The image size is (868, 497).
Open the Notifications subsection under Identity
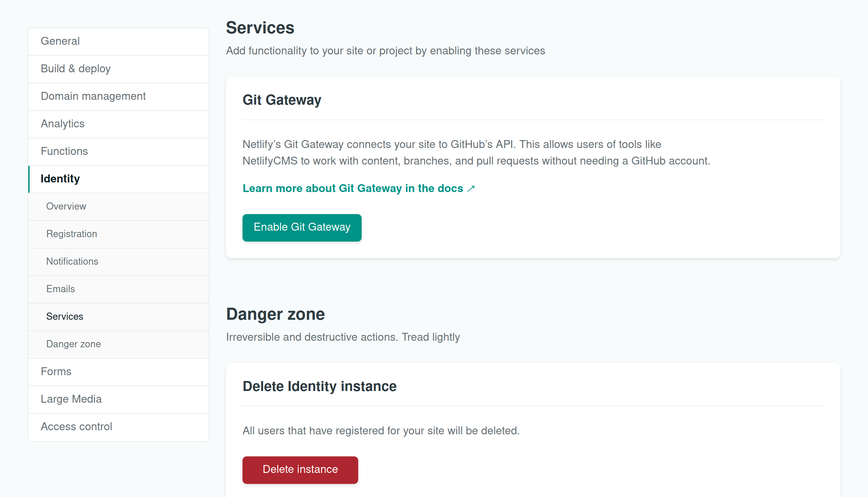72,262
